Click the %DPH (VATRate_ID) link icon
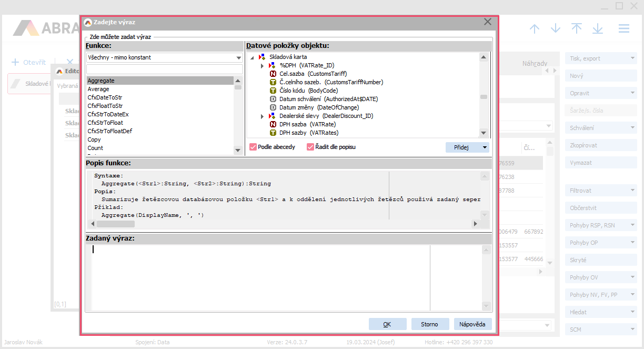The width and height of the screenshot is (644, 349). (x=272, y=65)
